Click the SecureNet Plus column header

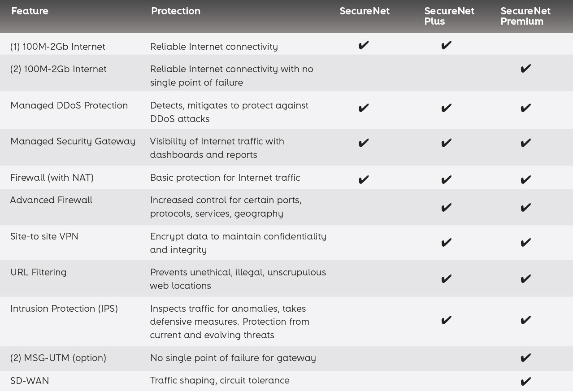pyautogui.click(x=449, y=16)
